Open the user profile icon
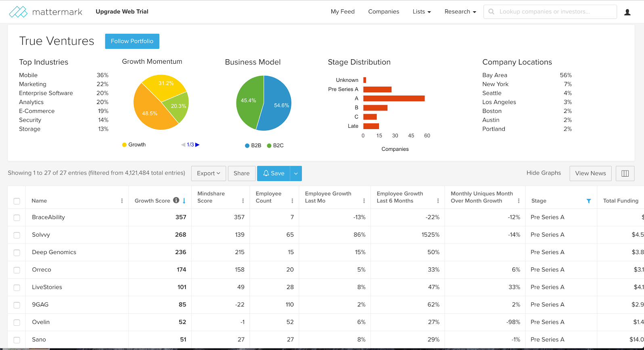Image resolution: width=644 pixels, height=350 pixels. 627,12
